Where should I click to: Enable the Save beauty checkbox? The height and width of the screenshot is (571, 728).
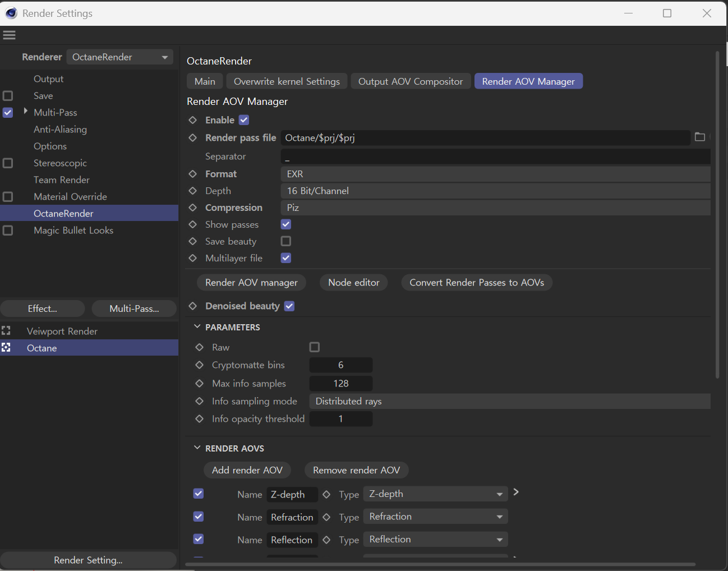286,241
